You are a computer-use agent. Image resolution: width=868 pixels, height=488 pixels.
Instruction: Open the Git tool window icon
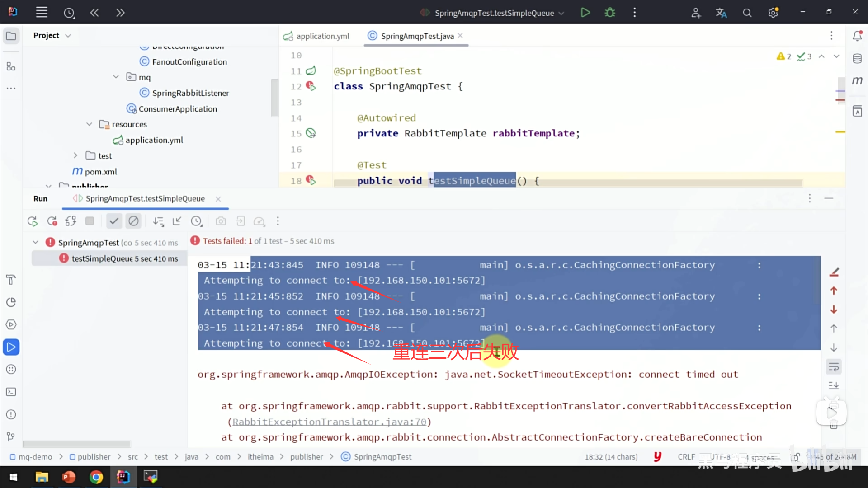click(x=11, y=436)
